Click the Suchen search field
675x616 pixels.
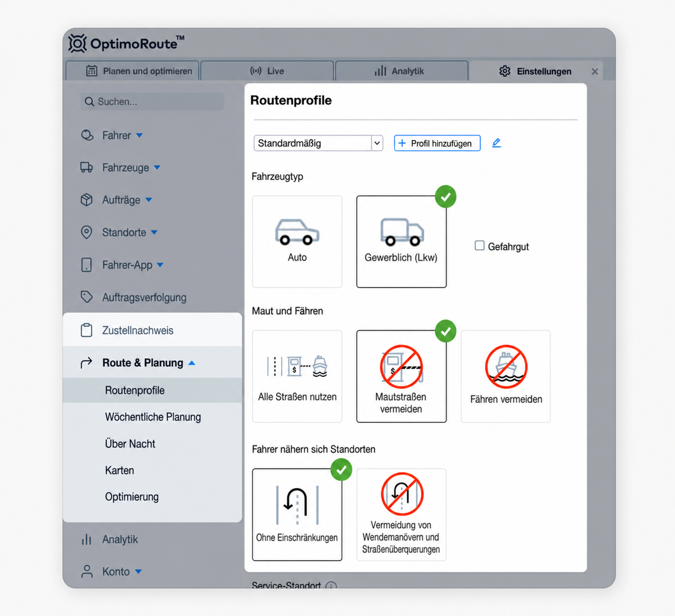(x=152, y=102)
